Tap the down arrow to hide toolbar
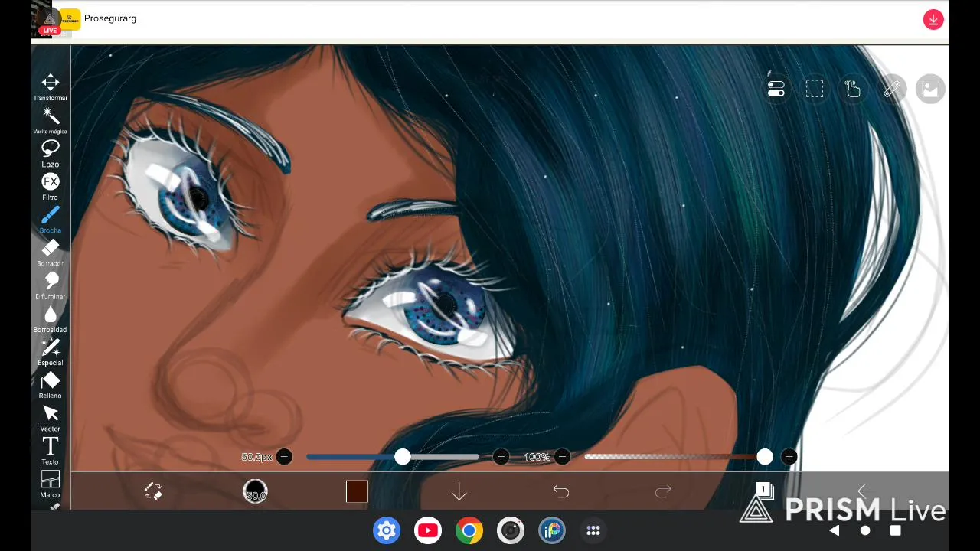 coord(459,491)
